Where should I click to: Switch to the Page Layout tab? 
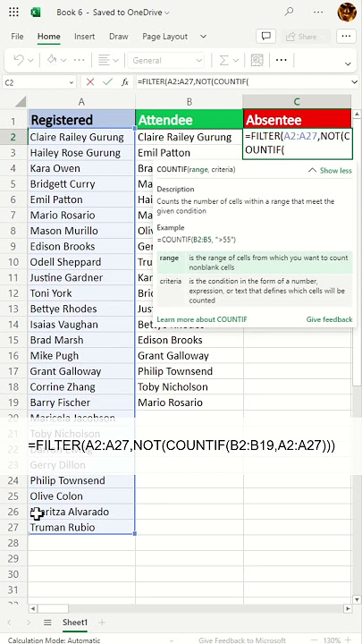[165, 37]
